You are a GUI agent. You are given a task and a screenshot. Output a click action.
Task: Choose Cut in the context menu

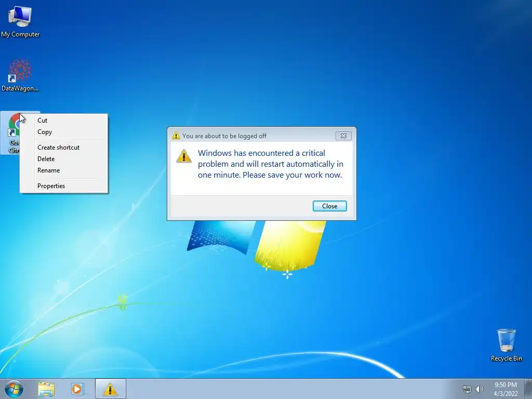pyautogui.click(x=64, y=121)
